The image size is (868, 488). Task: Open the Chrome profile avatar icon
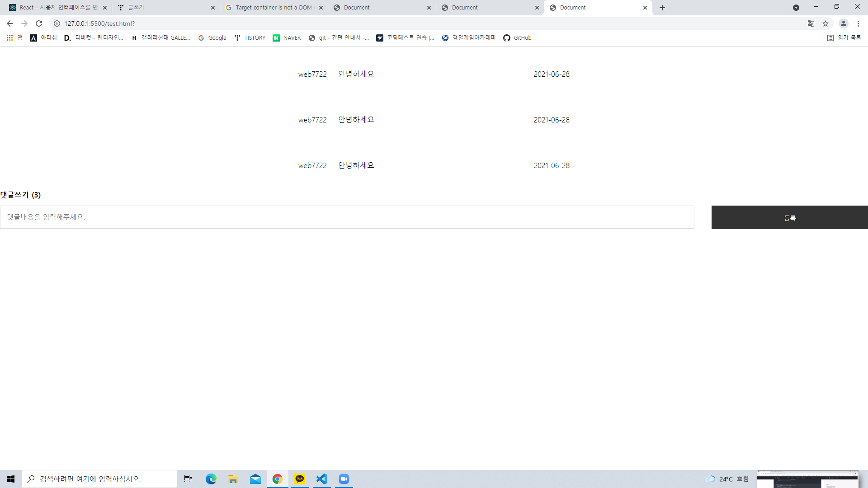tap(843, 23)
